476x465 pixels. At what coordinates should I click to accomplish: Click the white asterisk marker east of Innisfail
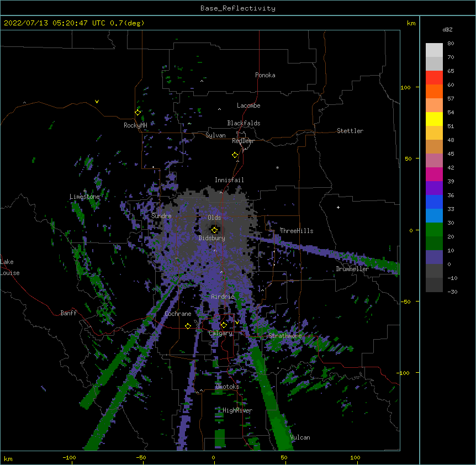pyautogui.click(x=277, y=167)
